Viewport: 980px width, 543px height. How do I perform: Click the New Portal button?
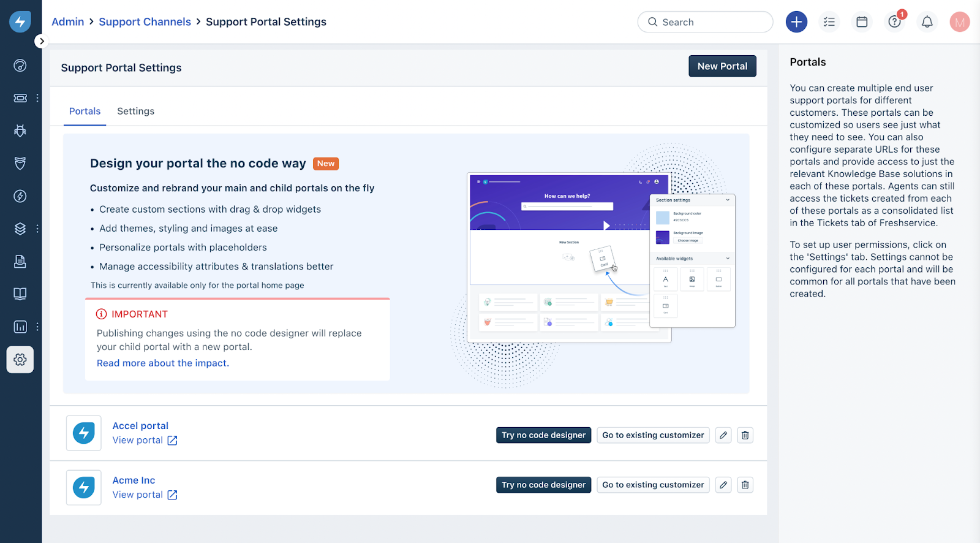pos(722,66)
